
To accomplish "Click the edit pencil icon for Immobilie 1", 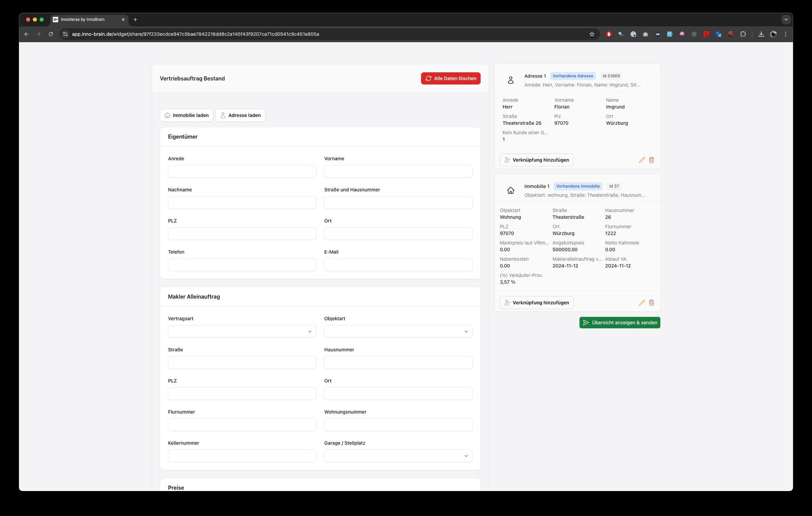I will pos(641,302).
